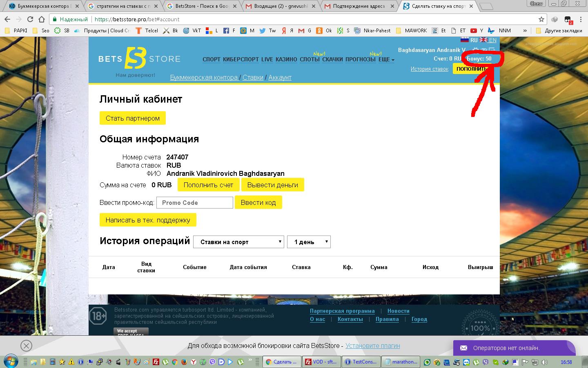Click 'Вывести деньги' button

click(x=273, y=185)
